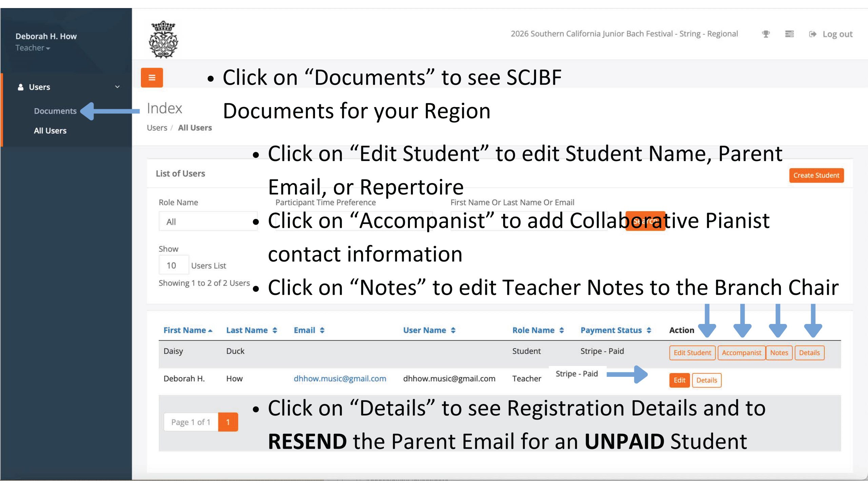Click the Create Student button
Viewport: 868px width, 488px height.
(x=816, y=175)
